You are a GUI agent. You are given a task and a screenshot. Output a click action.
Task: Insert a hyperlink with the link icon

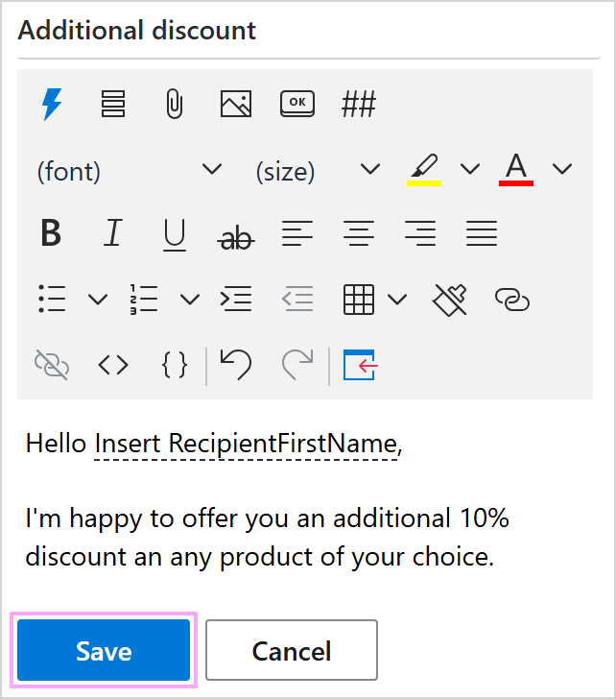[511, 300]
